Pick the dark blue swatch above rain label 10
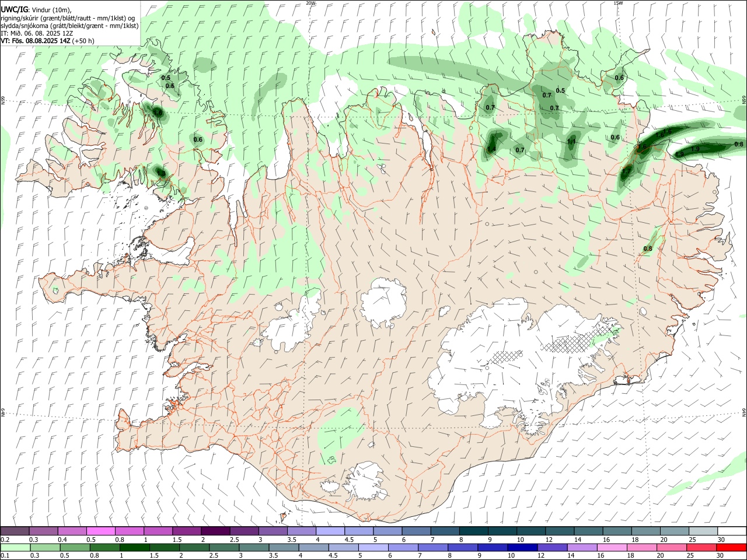 click(x=522, y=547)
